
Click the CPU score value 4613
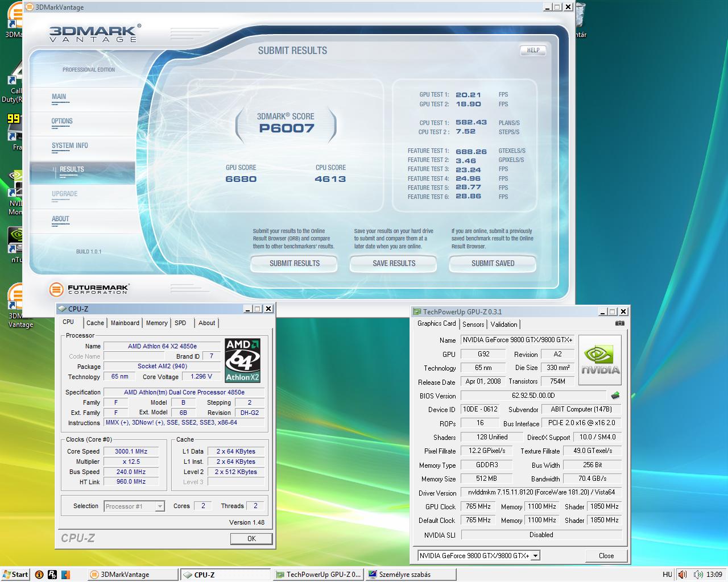330,179
